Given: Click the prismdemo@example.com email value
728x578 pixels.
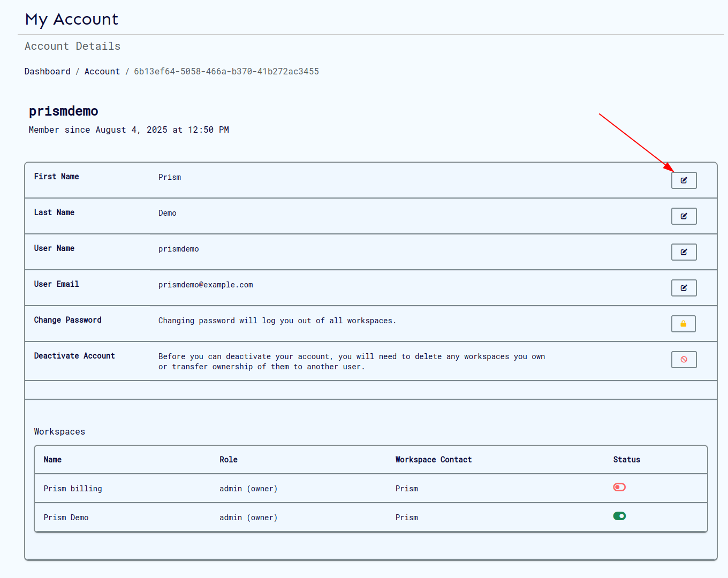Looking at the screenshot, I should pyautogui.click(x=206, y=285).
